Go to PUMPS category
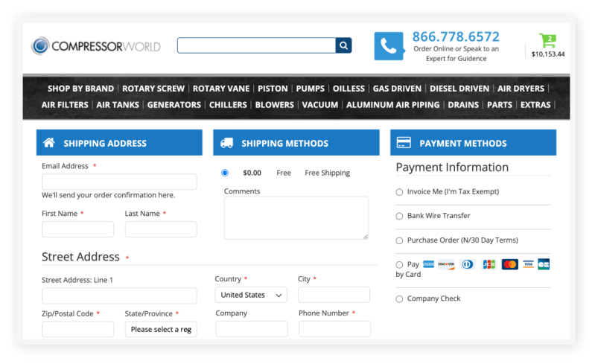 click(x=311, y=89)
